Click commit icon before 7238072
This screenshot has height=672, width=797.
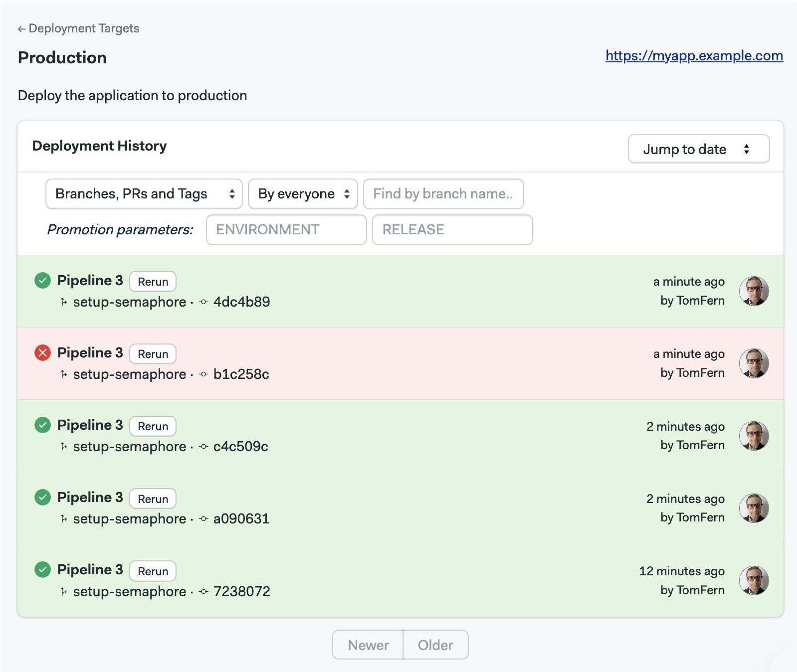coord(203,592)
